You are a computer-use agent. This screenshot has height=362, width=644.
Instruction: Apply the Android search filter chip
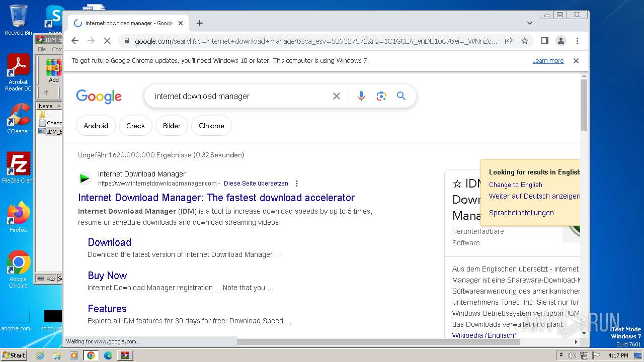point(96,126)
